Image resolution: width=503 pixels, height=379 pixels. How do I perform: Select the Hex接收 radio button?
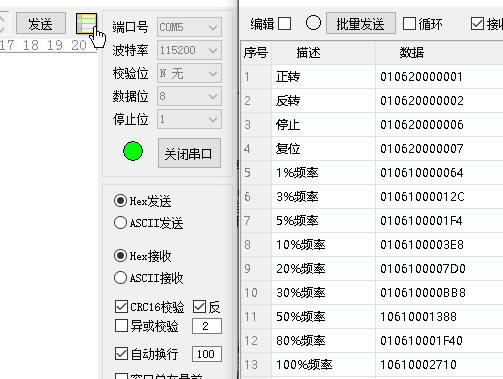pos(120,256)
